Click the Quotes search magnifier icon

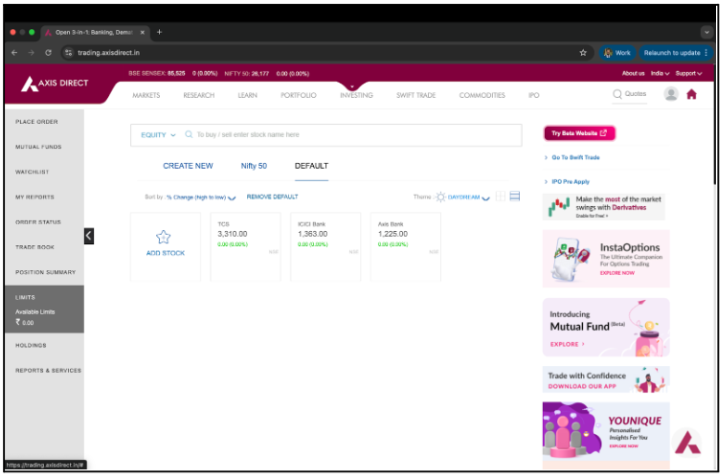point(617,94)
